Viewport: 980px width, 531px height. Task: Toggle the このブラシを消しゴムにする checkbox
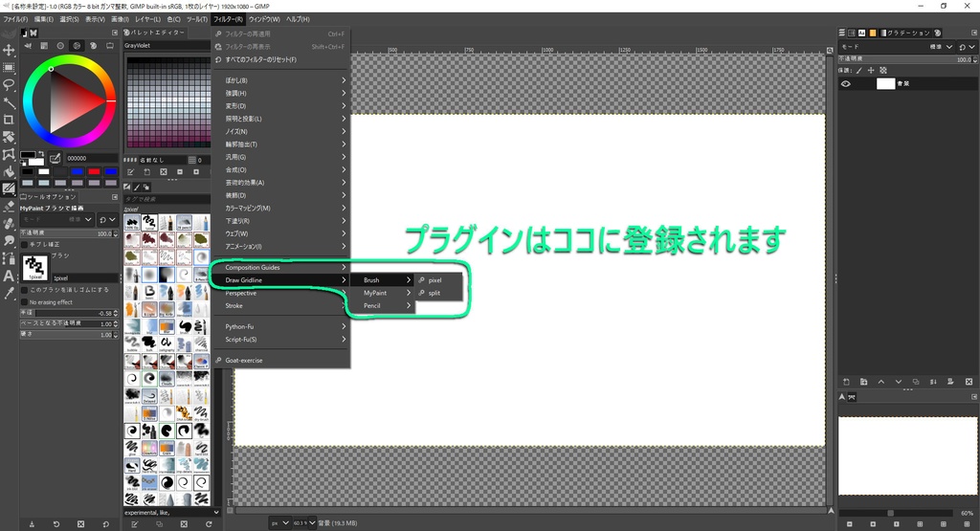pyautogui.click(x=24, y=290)
